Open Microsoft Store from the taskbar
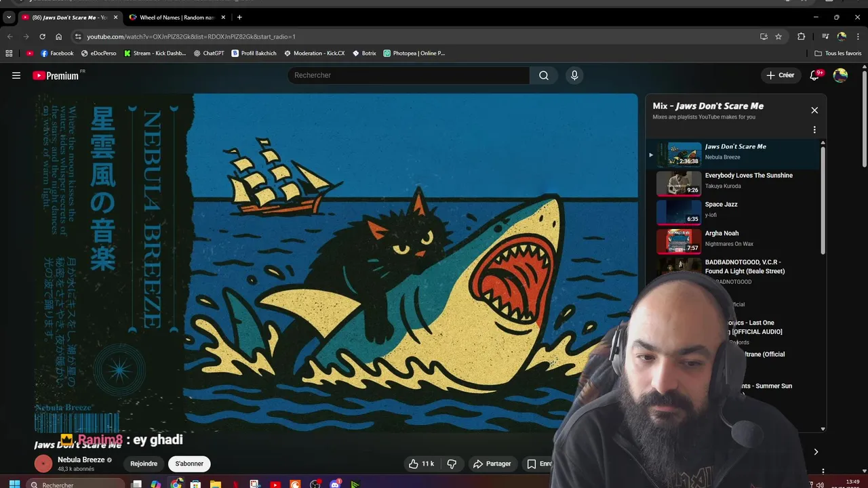 point(195,484)
